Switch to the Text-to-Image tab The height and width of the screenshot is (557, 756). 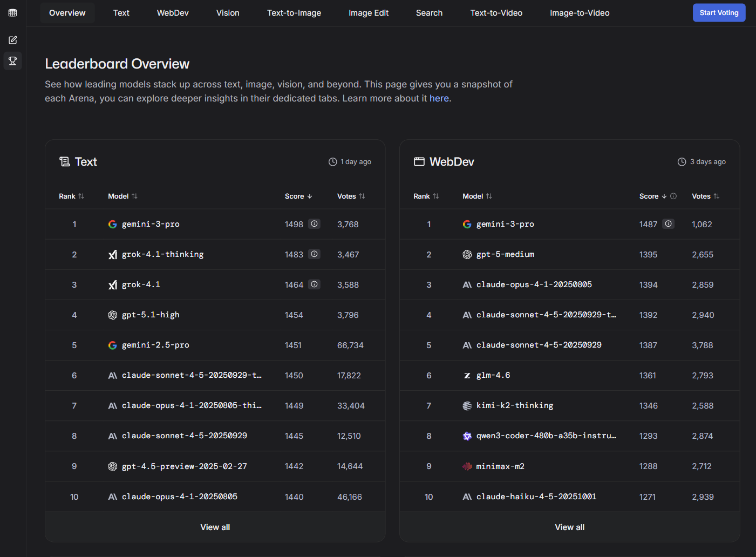coord(294,13)
